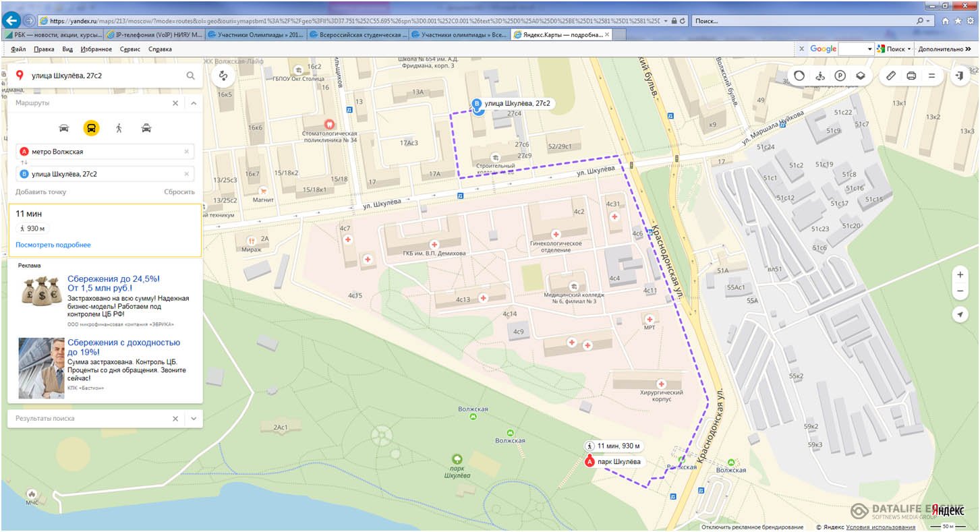Screen dimensions: 980x532
Task: Click the Посмотреть подробнее link
Action: coord(53,245)
